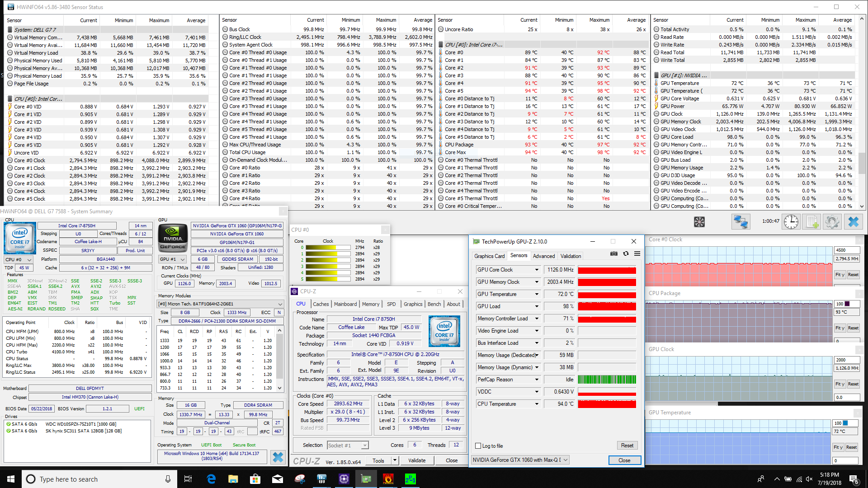
Task: Click Close button in CPU-Z
Action: point(452,460)
